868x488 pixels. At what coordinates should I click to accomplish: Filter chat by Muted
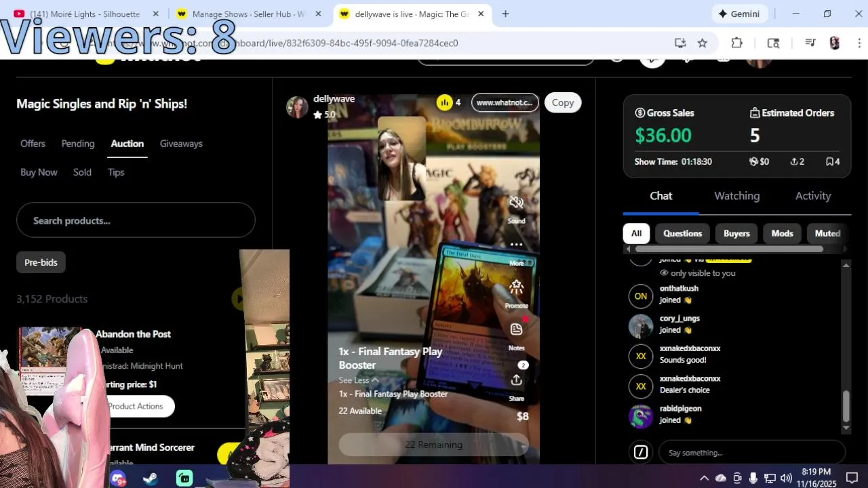coord(827,233)
